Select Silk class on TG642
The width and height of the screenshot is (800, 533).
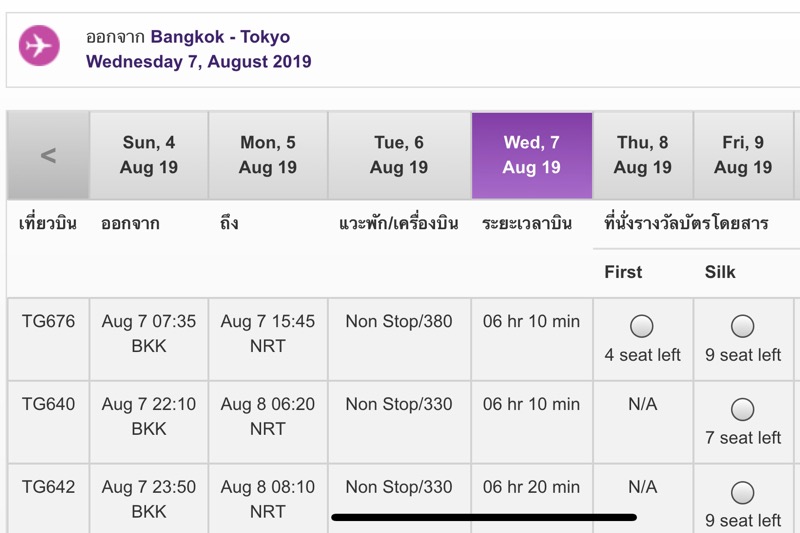(742, 492)
